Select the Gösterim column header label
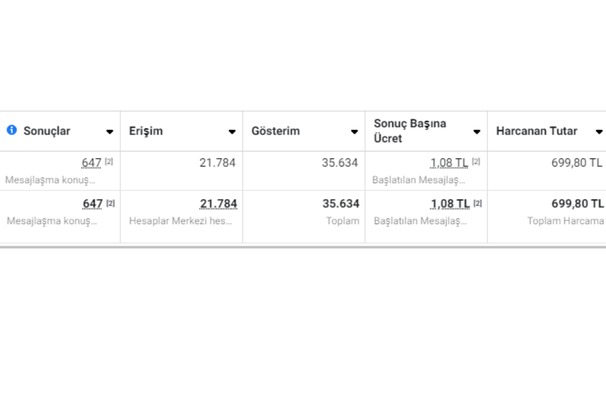Screen dimensions: 606x402 [x=276, y=131]
